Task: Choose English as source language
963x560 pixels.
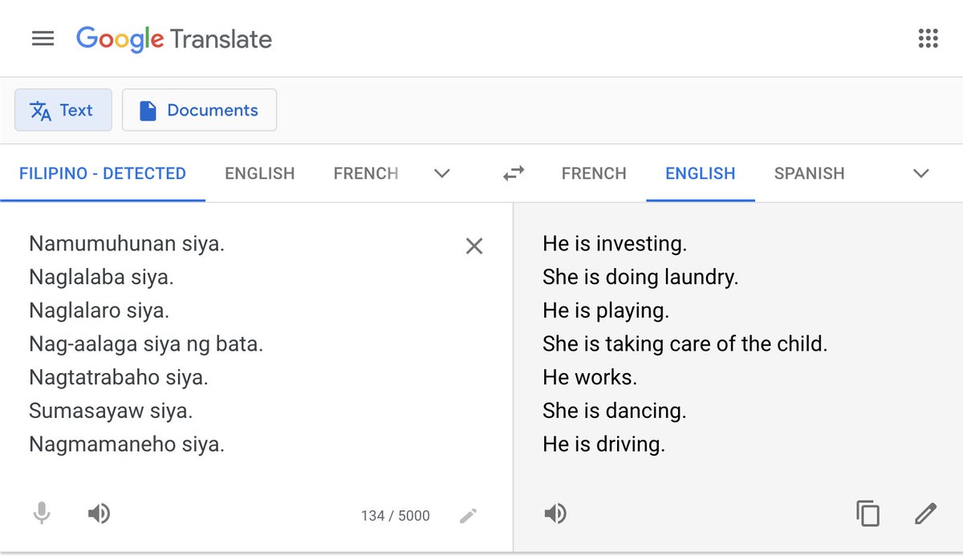Action: point(259,173)
